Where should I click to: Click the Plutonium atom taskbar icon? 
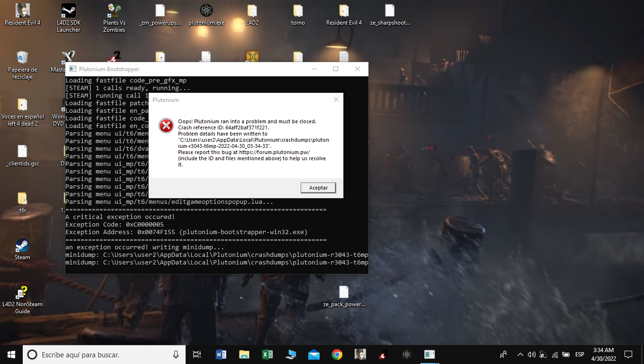point(406,355)
